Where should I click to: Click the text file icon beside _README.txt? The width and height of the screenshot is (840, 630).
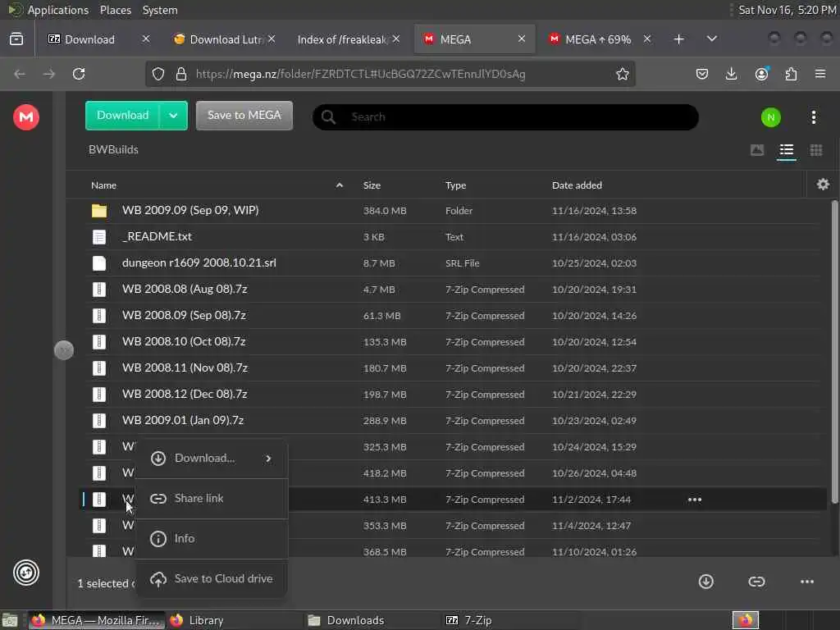coord(99,237)
